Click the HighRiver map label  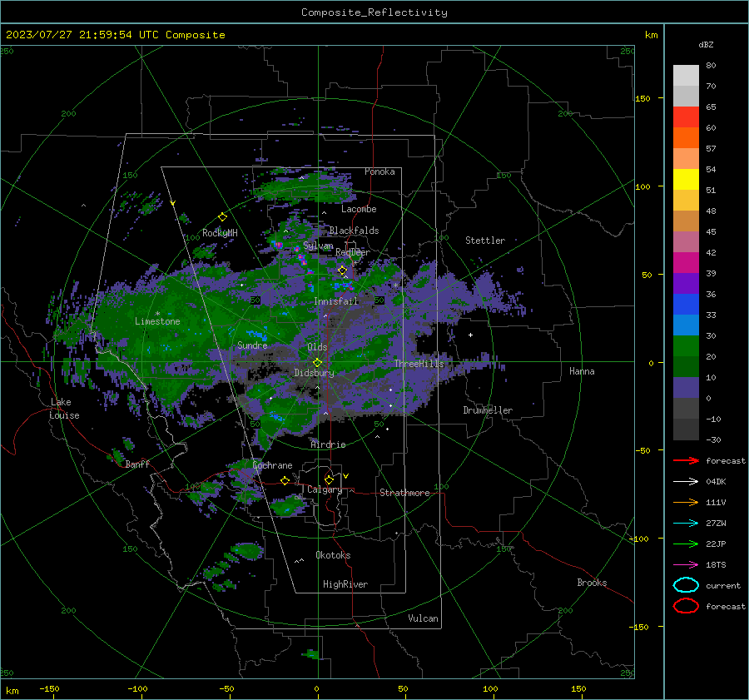345,584
